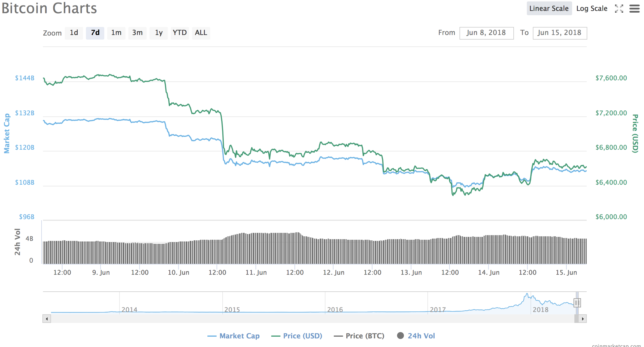The height and width of the screenshot is (347, 644).
Task: Click 2015 in the navigator timeline
Action: pos(232,310)
